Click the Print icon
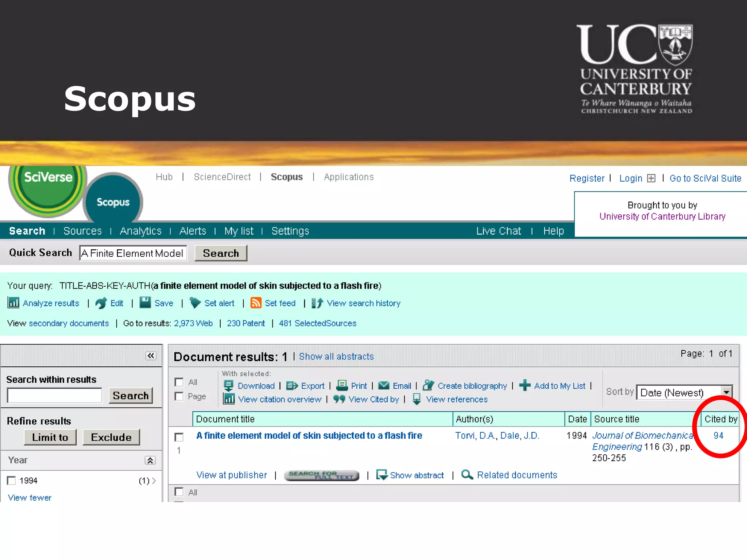 pyautogui.click(x=342, y=385)
